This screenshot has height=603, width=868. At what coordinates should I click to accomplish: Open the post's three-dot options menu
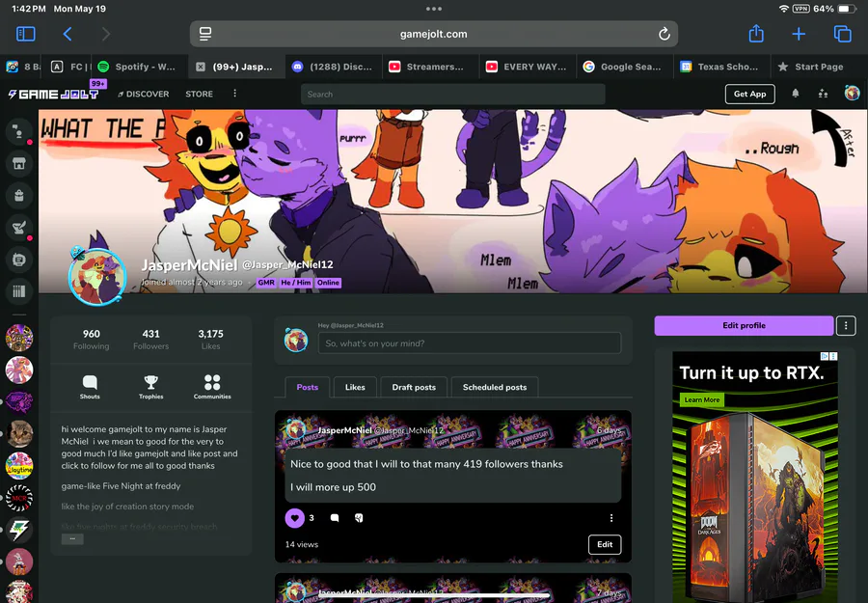pos(611,518)
